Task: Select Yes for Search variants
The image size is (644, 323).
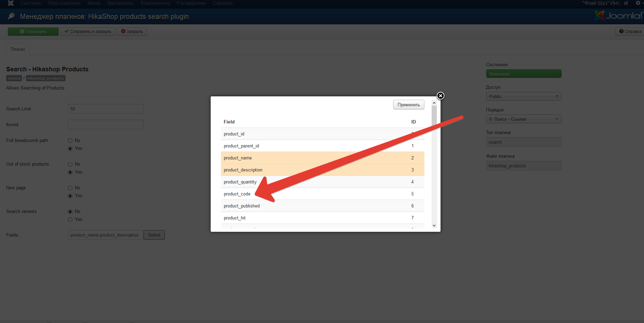Action: point(70,219)
